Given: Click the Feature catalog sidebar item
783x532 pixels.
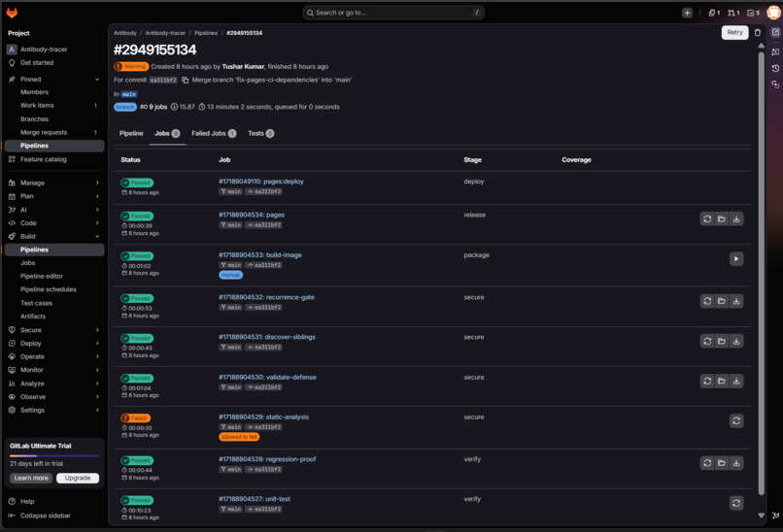Looking at the screenshot, I should click(x=54, y=159).
